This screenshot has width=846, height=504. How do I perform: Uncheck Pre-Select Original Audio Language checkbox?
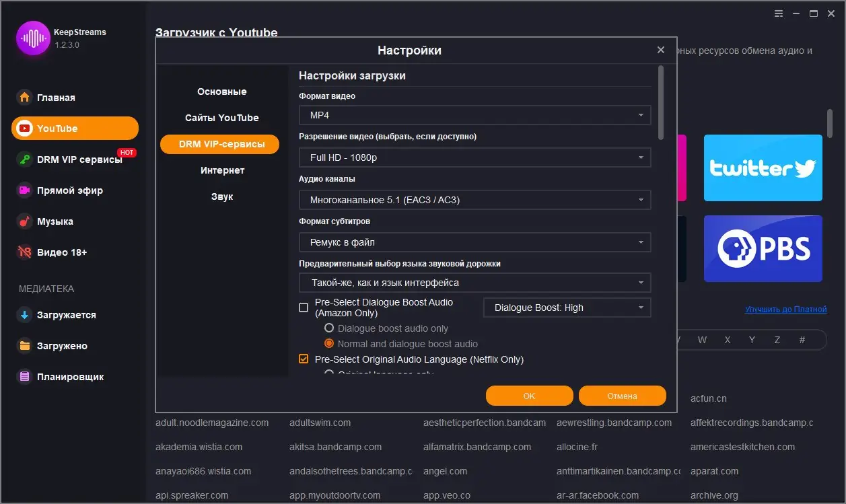[x=304, y=359]
